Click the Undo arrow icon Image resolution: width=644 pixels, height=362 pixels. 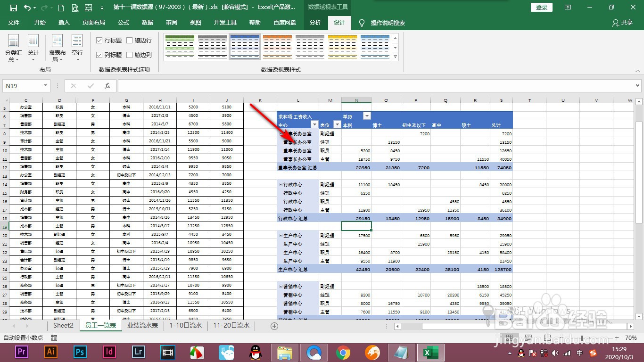[27, 8]
